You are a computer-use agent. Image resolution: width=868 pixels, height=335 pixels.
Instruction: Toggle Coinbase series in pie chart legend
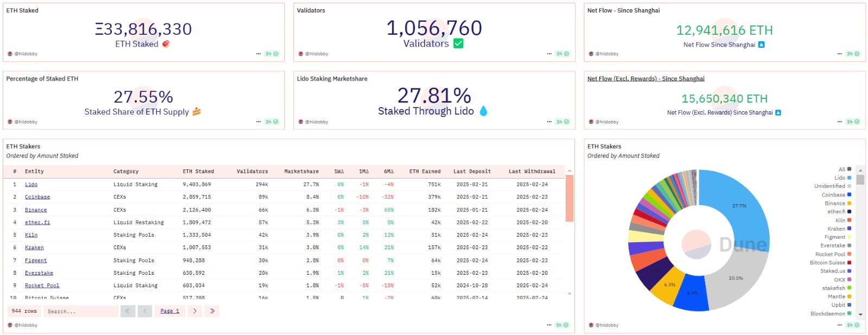point(836,194)
